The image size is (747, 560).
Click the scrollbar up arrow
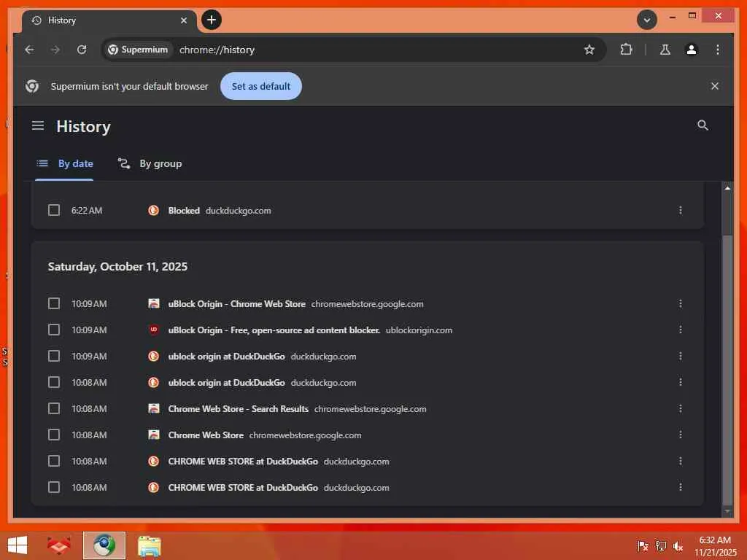click(x=727, y=188)
